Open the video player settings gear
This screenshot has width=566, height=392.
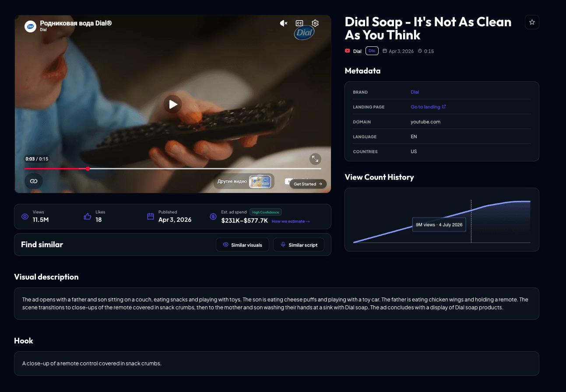pyautogui.click(x=315, y=23)
